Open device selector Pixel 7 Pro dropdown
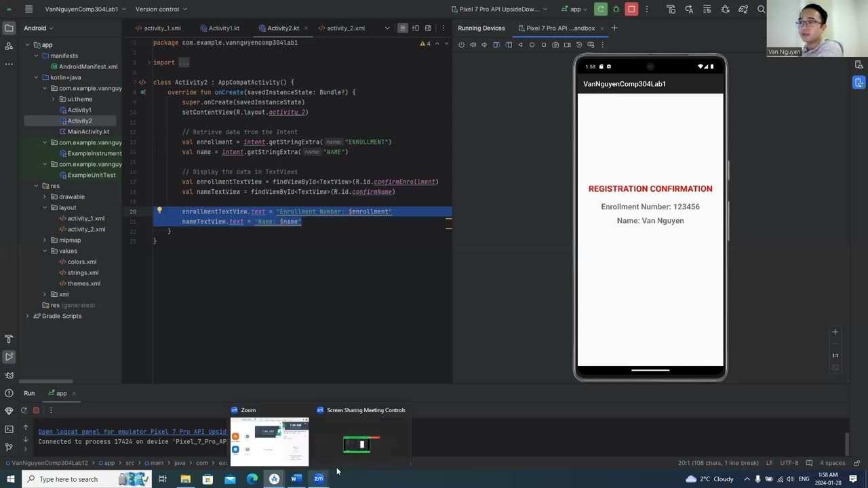The width and height of the screenshot is (868, 488). tap(500, 9)
